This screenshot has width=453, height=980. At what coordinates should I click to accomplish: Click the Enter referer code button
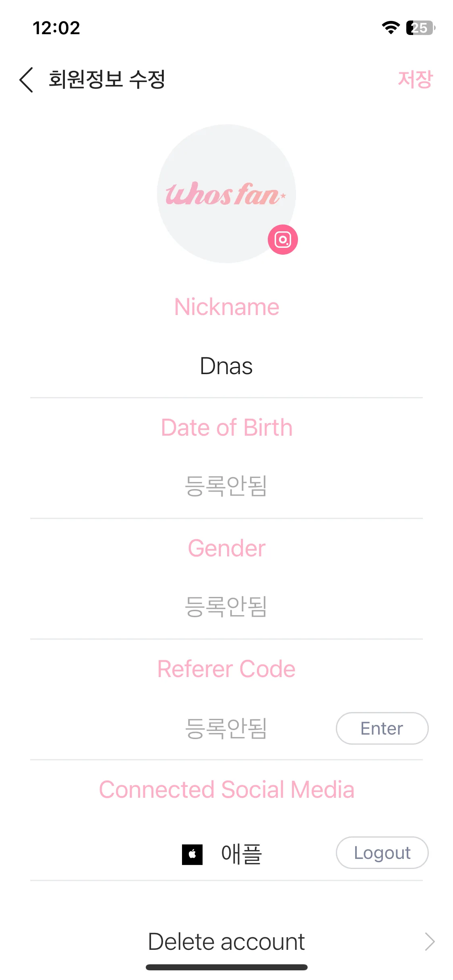point(382,729)
